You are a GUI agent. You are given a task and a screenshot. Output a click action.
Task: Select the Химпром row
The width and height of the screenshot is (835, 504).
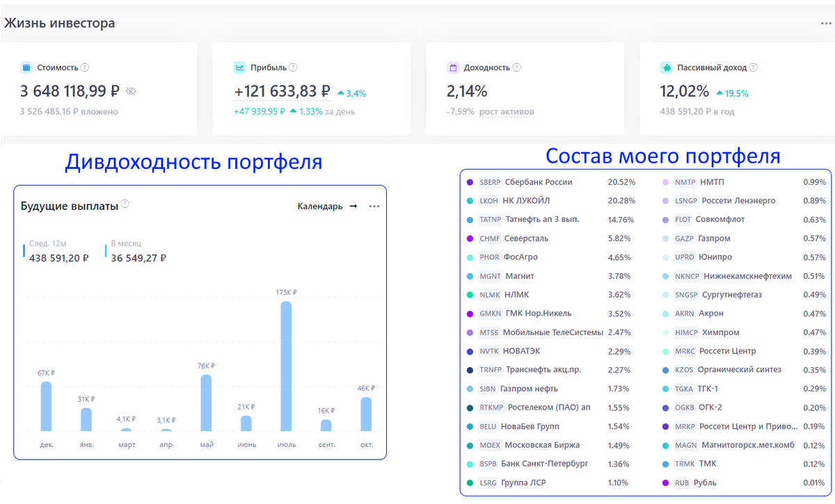(743, 332)
